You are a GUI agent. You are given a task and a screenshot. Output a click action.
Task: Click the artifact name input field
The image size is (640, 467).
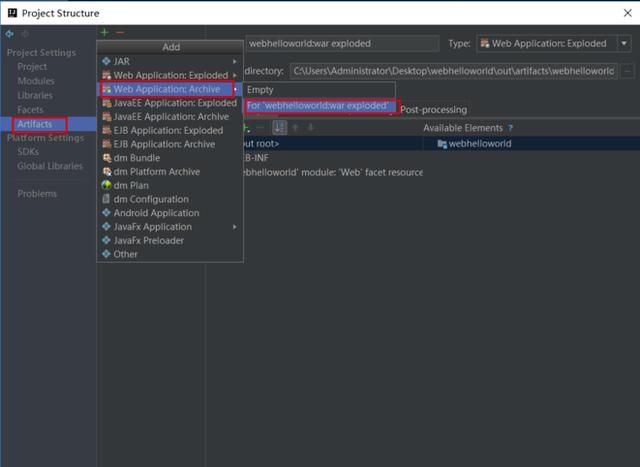342,44
